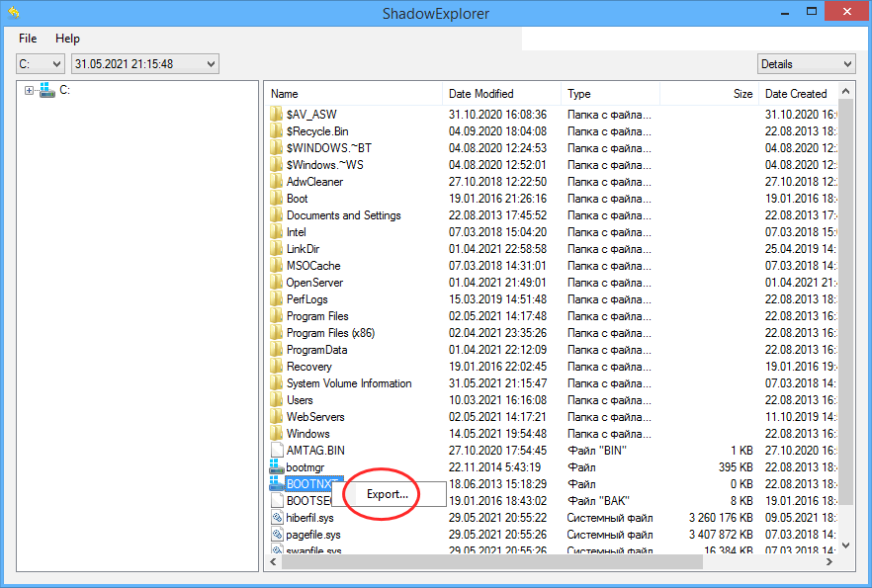
Task: Click the vertical scrollbar down arrow
Action: click(x=846, y=545)
